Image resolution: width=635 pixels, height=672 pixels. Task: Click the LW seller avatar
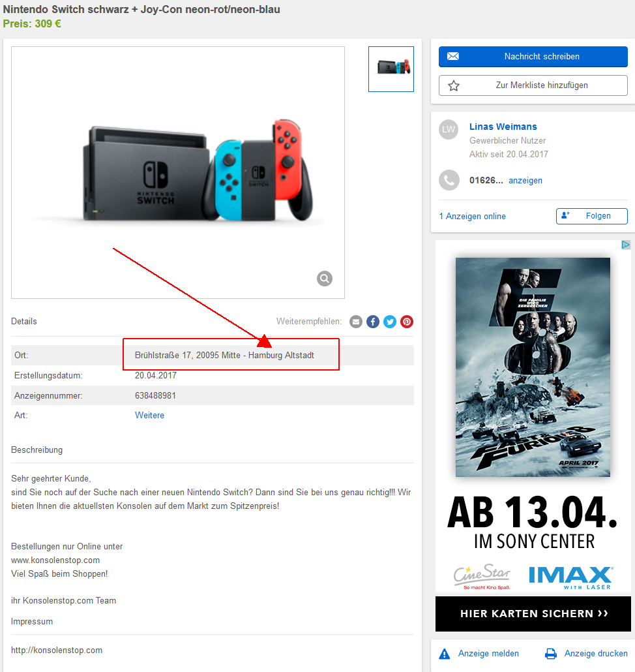tap(449, 129)
